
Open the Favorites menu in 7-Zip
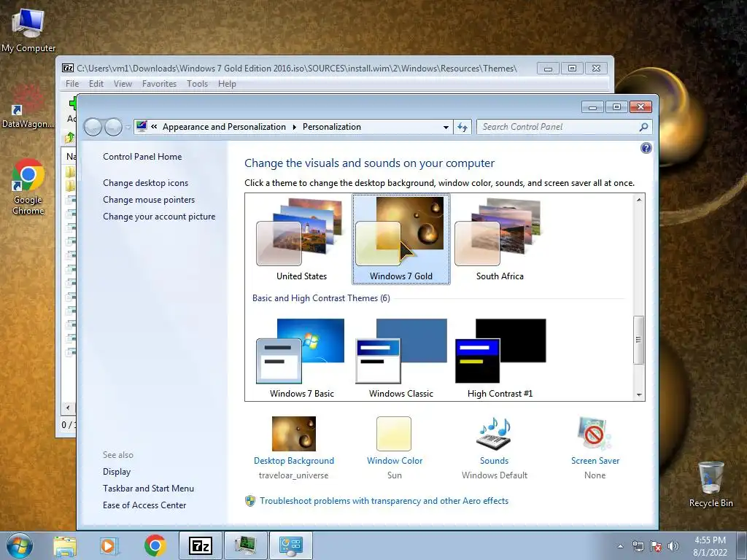click(159, 84)
